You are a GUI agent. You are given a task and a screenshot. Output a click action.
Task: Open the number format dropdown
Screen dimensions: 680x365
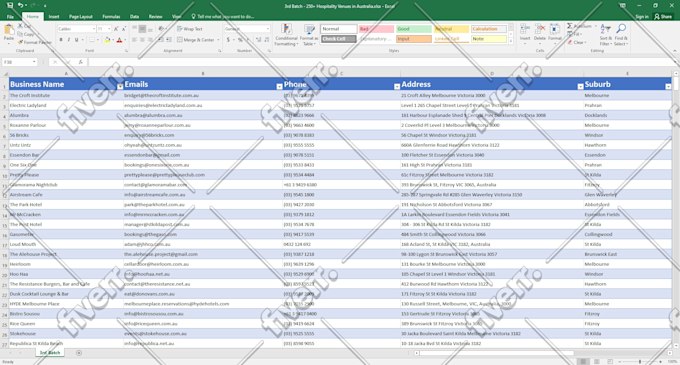pos(267,29)
